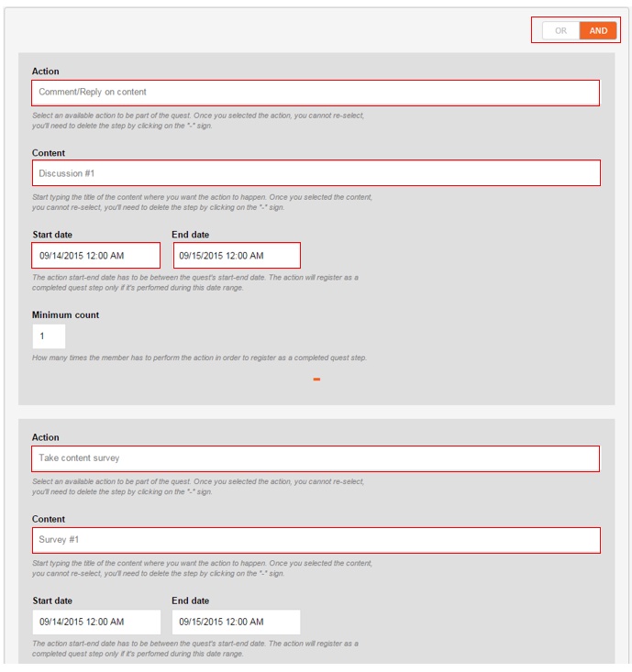
Task: Open the Take content survey action field
Action: tap(316, 458)
